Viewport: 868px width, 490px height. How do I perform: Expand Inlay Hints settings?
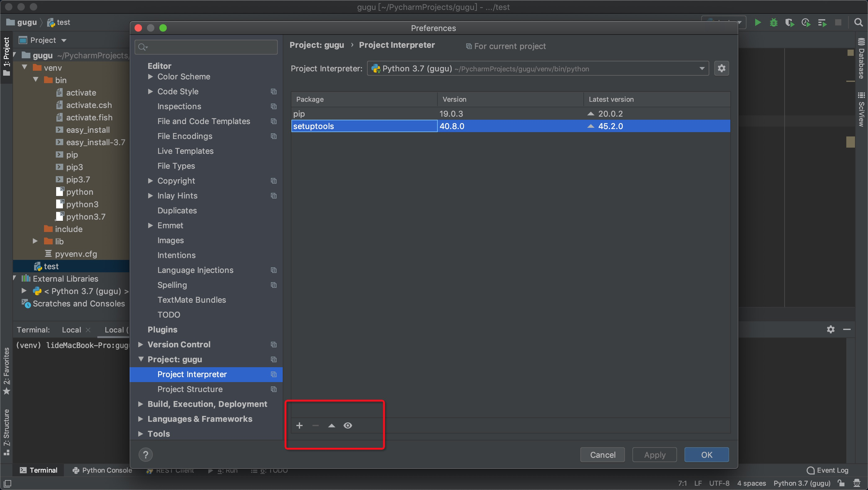point(150,196)
